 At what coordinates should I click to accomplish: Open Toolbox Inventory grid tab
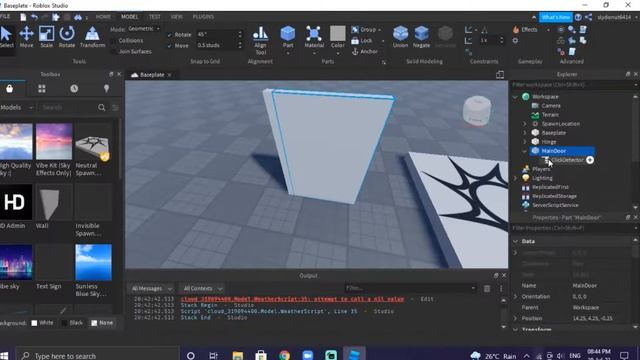[42, 89]
